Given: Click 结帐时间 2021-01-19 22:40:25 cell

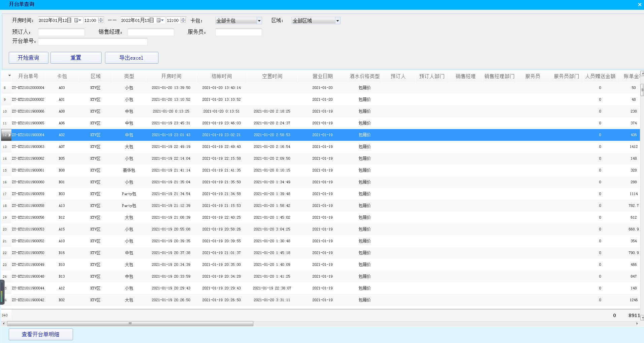Looking at the screenshot, I should tap(222, 217).
